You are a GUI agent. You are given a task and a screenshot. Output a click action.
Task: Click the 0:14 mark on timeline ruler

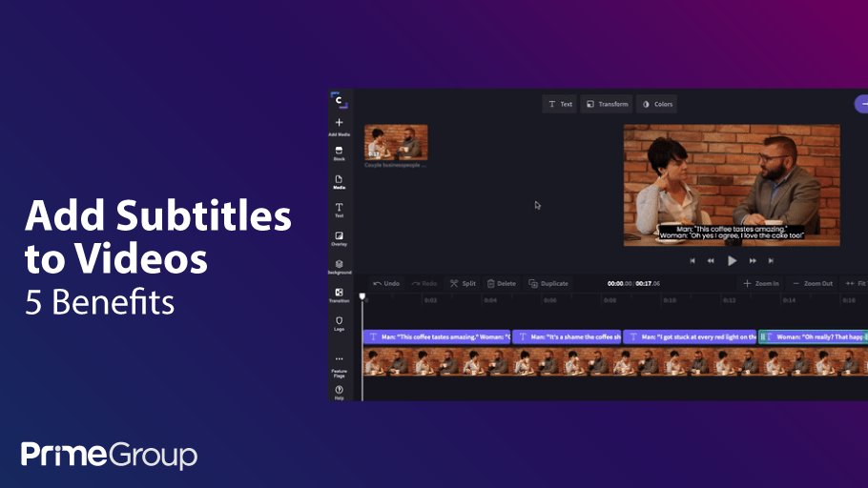[x=789, y=300]
